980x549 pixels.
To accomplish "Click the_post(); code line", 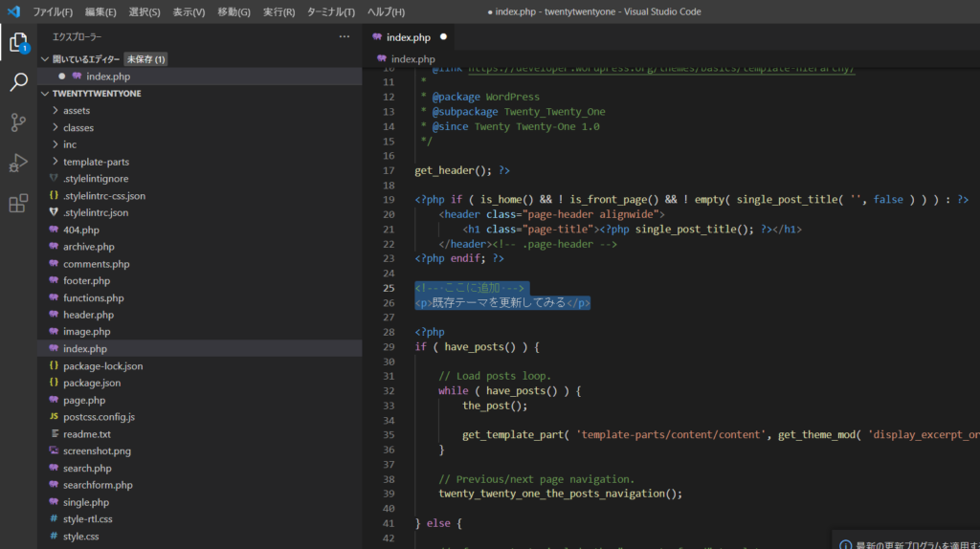I will [x=495, y=406].
